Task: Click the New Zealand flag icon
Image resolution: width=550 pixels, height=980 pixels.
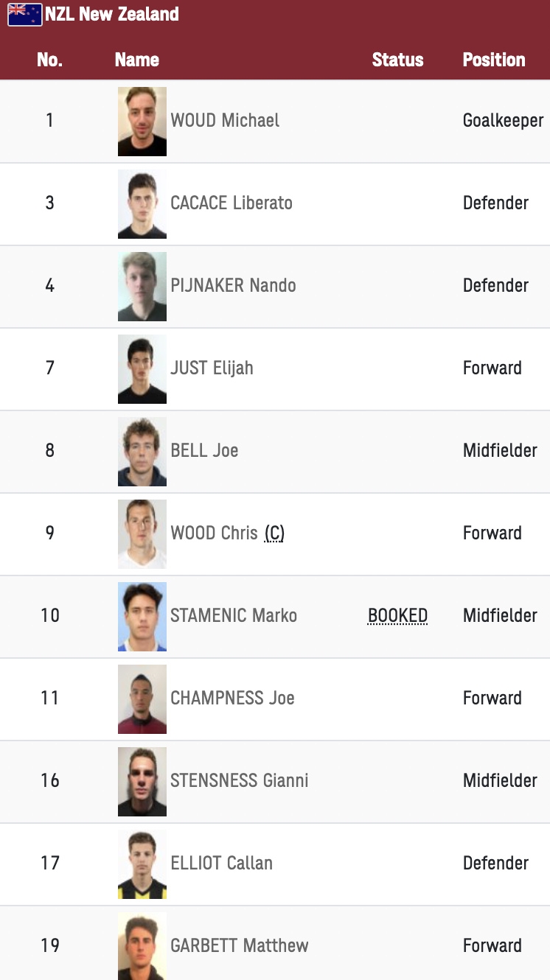Action: click(x=25, y=14)
